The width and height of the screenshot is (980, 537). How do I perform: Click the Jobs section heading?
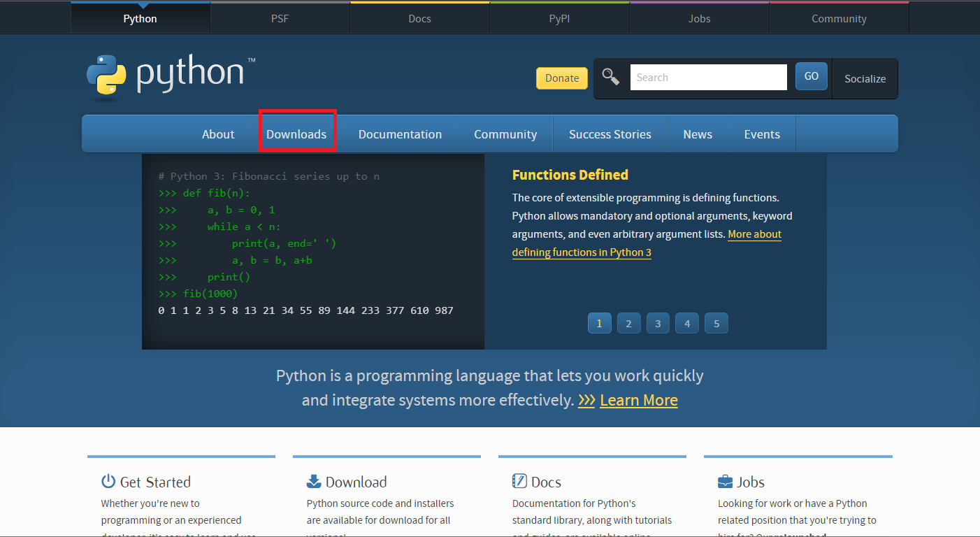[751, 482]
